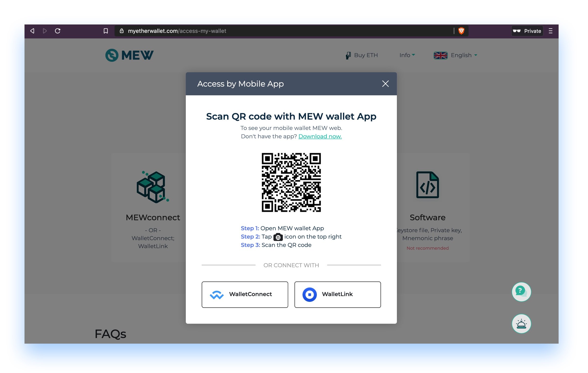This screenshot has height=373, width=588.
Task: Select the Software access card
Action: pos(433,208)
